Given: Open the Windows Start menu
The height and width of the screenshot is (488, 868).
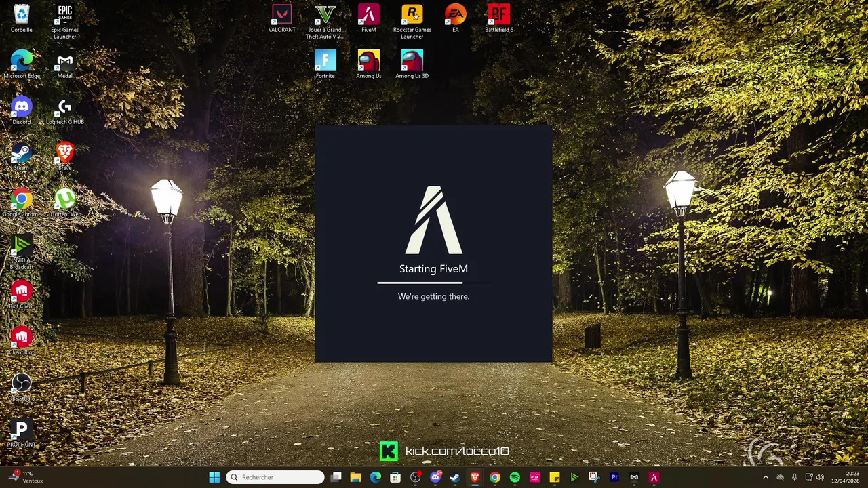Looking at the screenshot, I should (x=214, y=477).
